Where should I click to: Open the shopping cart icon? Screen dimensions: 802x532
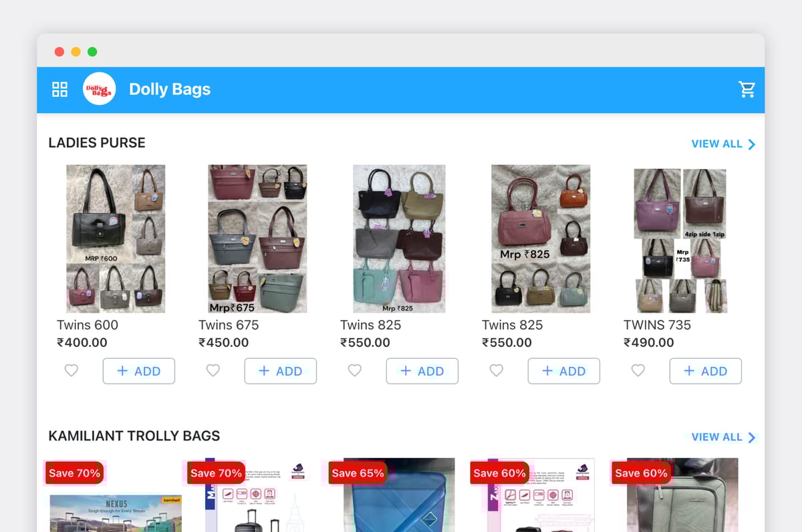[747, 89]
